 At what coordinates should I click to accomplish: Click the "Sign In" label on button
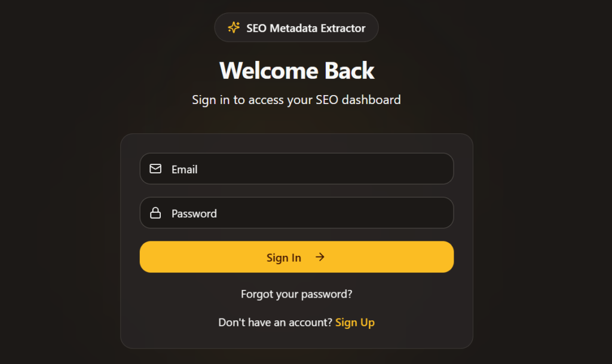(x=284, y=258)
